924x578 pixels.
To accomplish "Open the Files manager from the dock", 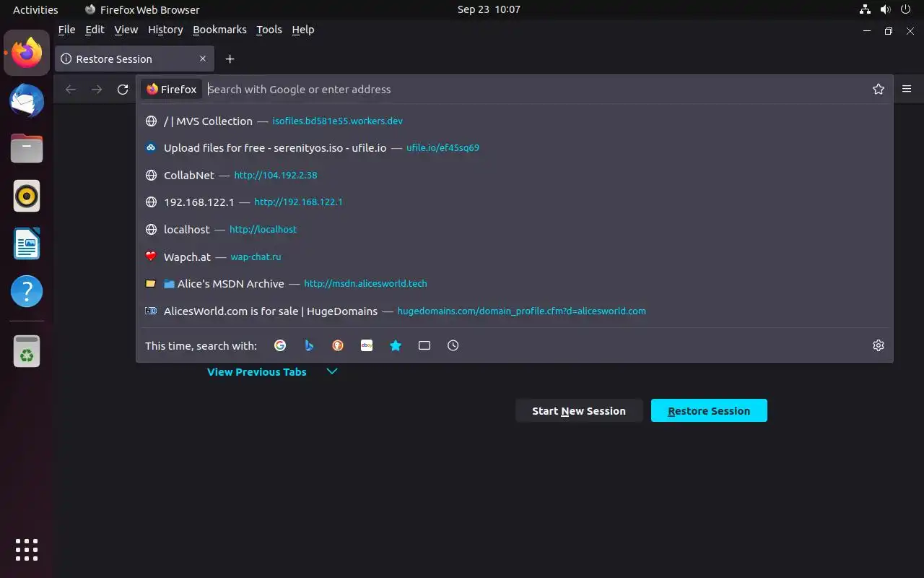I will (x=27, y=148).
